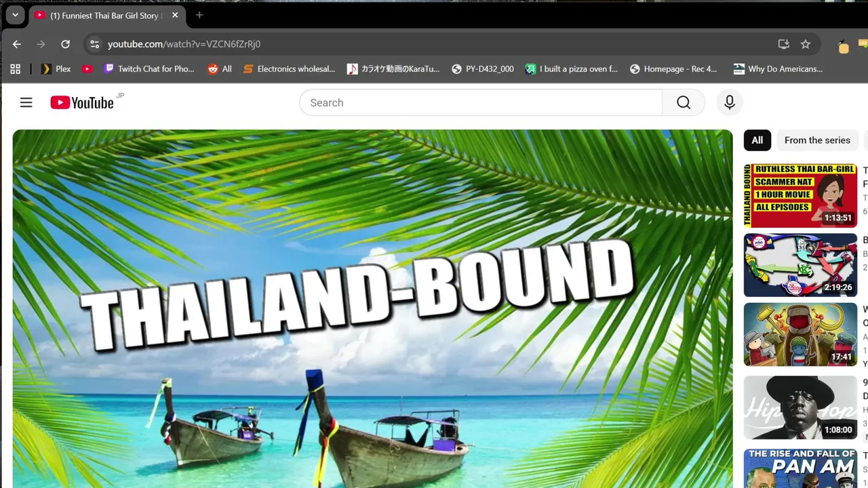Open the Plex bookmark
This screenshot has height=488, width=868.
point(56,68)
